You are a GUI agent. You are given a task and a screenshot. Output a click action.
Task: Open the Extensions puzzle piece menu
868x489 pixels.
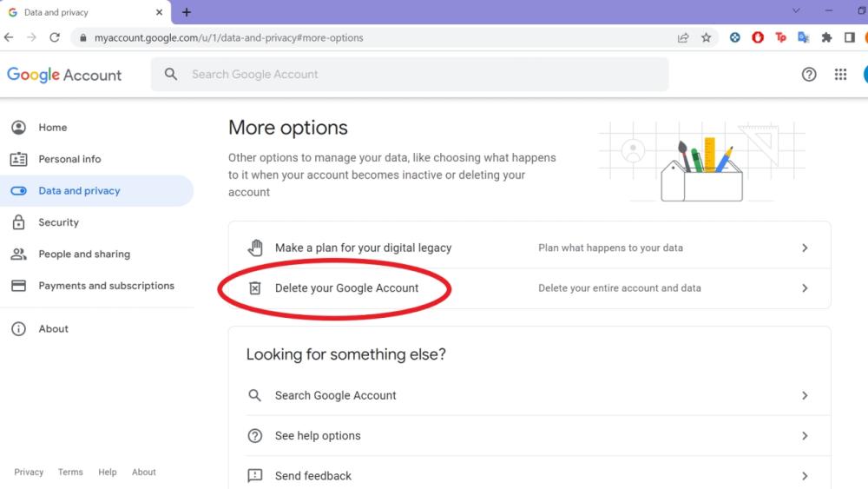(826, 37)
